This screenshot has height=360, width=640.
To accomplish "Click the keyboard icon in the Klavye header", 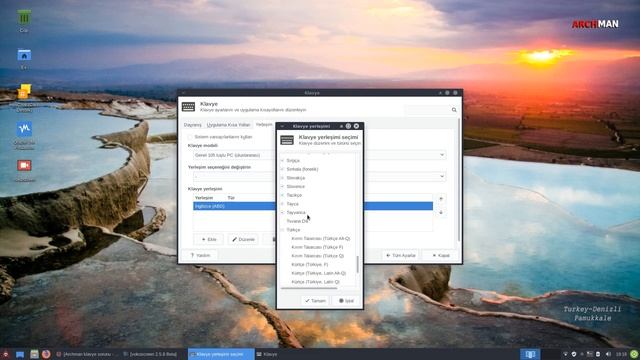I will coord(188,107).
